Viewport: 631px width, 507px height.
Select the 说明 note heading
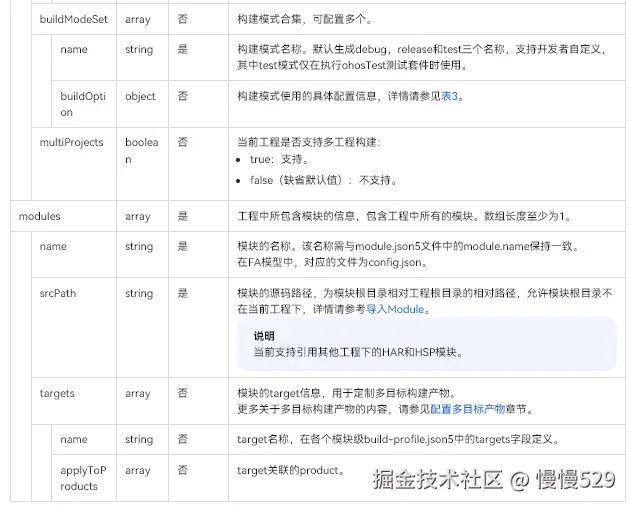coord(264,336)
